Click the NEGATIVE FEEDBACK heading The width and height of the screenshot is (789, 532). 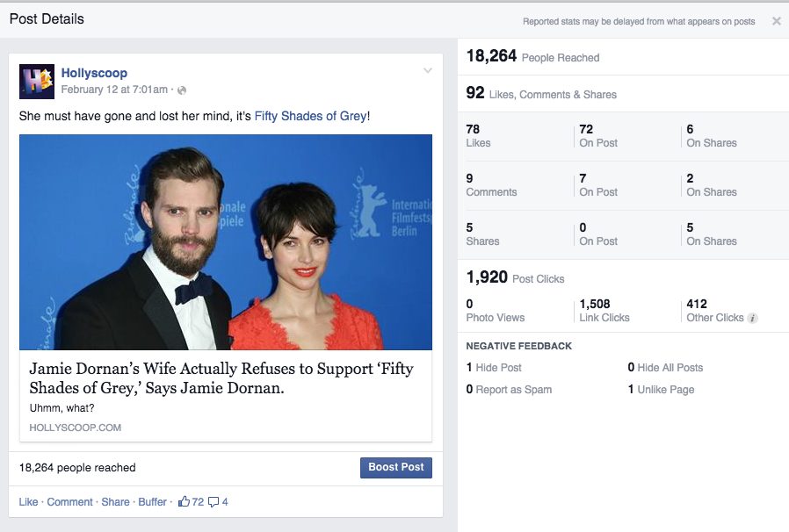[518, 346]
